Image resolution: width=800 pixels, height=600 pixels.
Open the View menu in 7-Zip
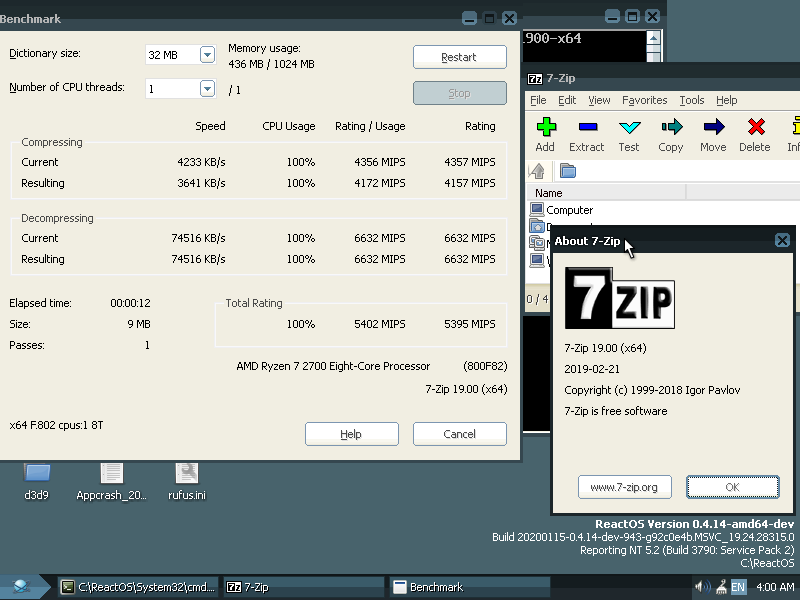tap(599, 101)
